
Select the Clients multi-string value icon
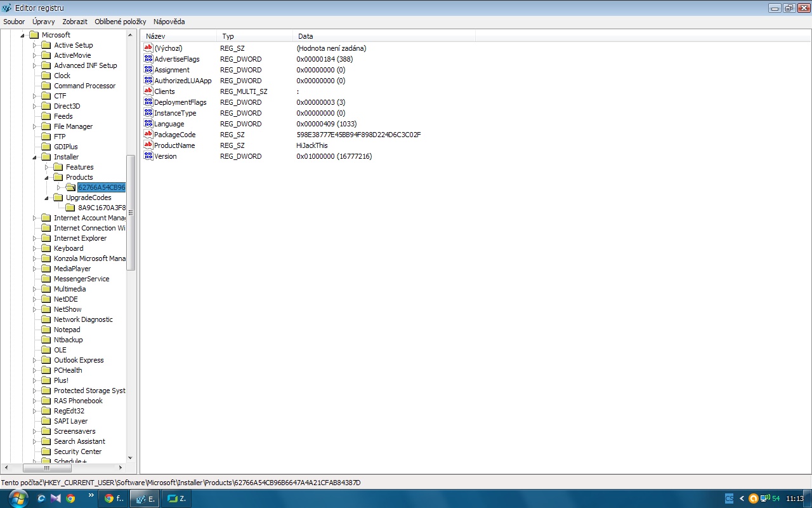(148, 91)
